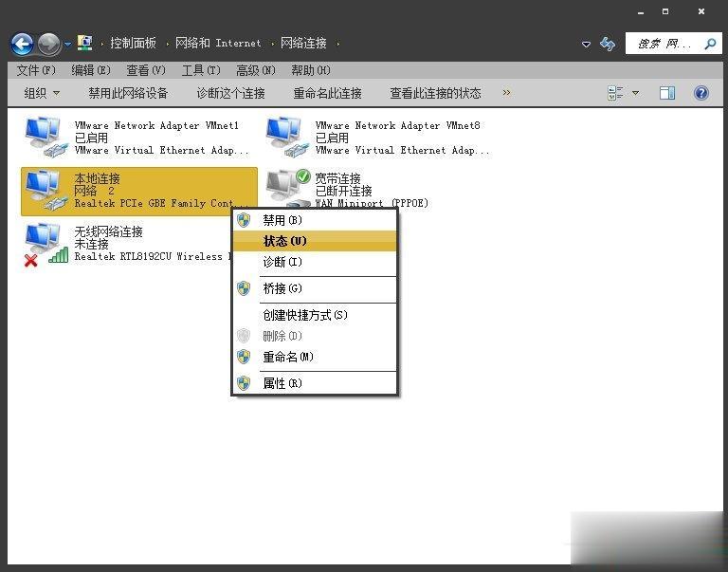728x572 pixels.
Task: Maximize the network connections window
Action: pyautogui.click(x=665, y=11)
